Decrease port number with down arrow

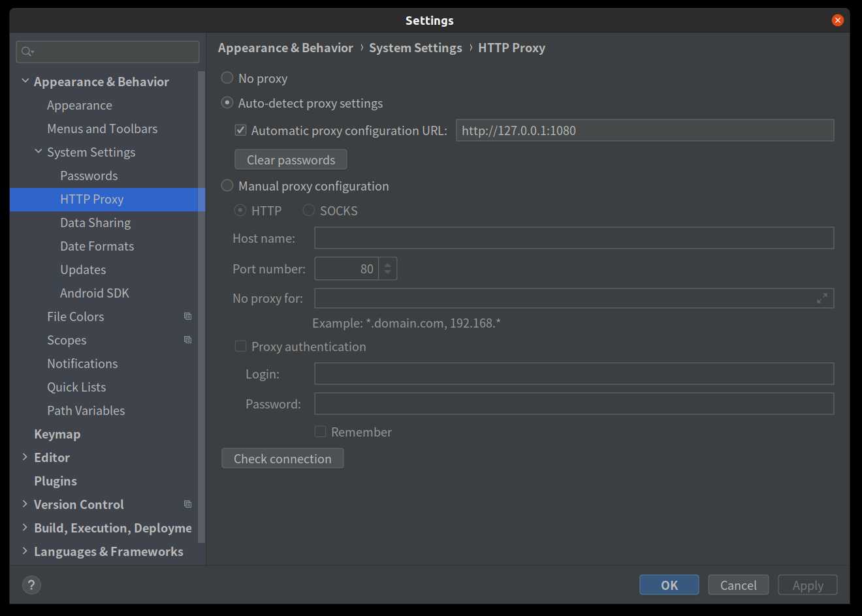click(x=387, y=273)
